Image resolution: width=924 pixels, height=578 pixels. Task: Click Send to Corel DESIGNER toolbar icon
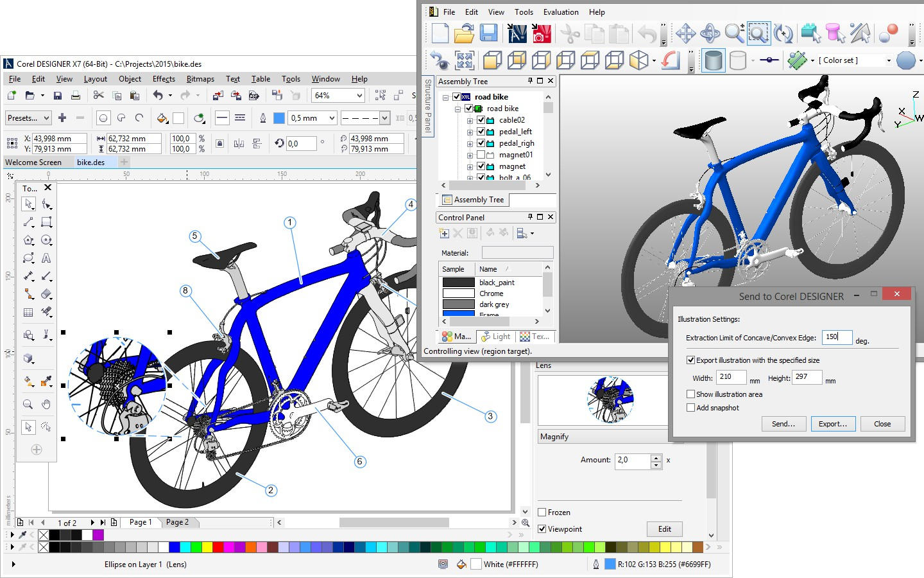coord(517,33)
